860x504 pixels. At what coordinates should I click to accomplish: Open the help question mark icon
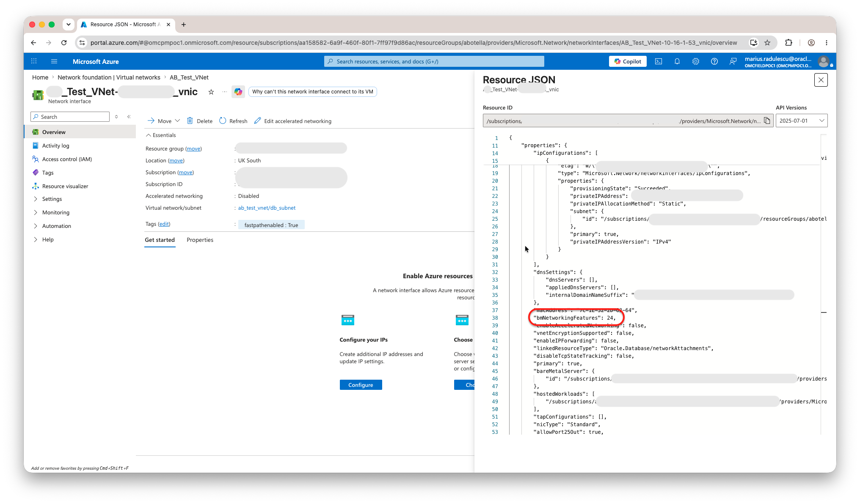point(714,61)
